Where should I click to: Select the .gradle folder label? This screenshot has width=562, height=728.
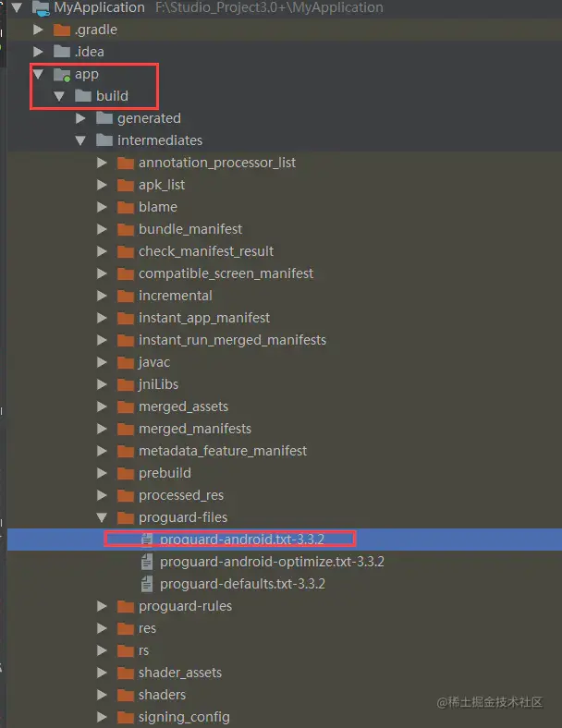coord(96,30)
